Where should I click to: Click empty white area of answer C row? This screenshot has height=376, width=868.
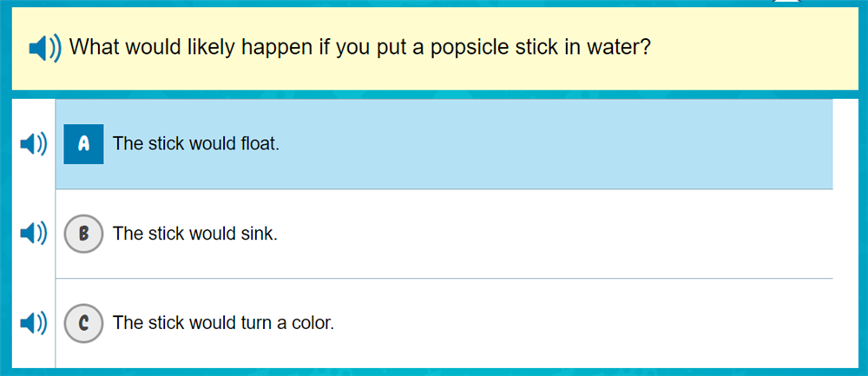tap(573, 324)
